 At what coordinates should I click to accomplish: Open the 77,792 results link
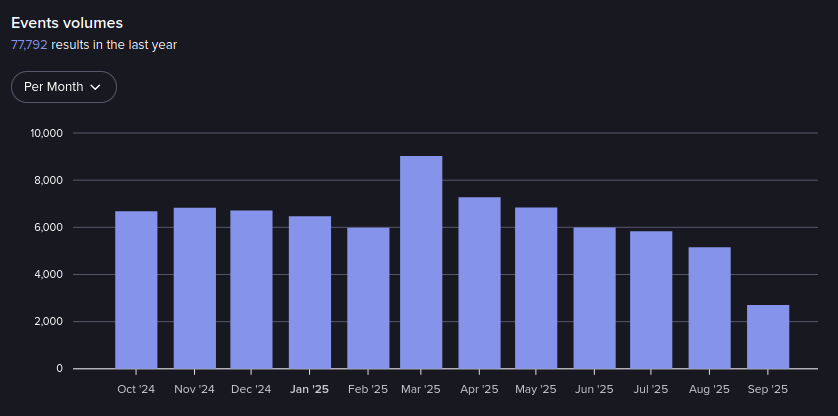pyautogui.click(x=29, y=44)
